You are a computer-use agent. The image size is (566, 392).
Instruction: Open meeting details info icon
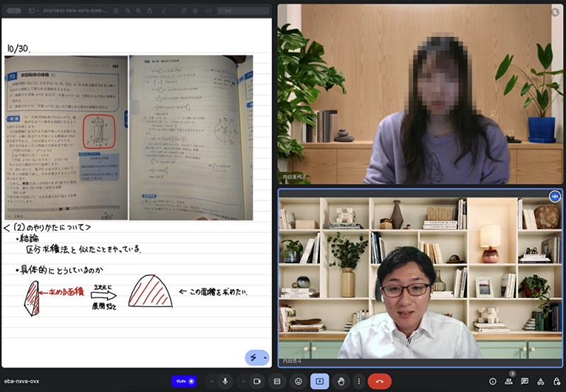pos(492,381)
